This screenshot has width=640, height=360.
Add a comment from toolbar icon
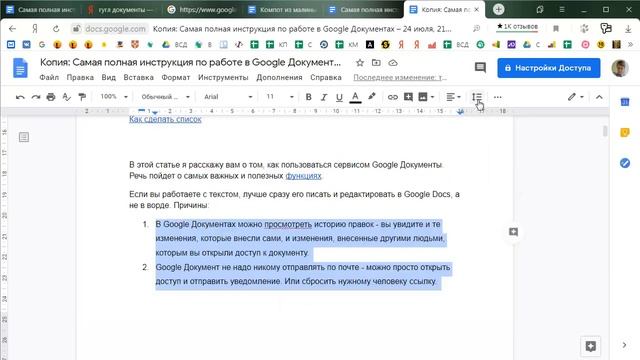tap(408, 97)
